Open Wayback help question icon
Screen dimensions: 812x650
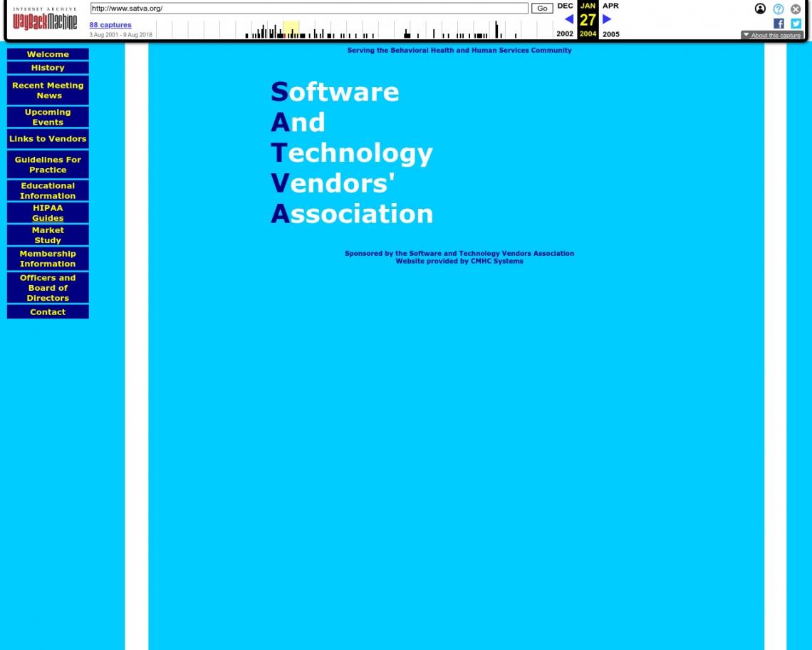click(x=778, y=9)
